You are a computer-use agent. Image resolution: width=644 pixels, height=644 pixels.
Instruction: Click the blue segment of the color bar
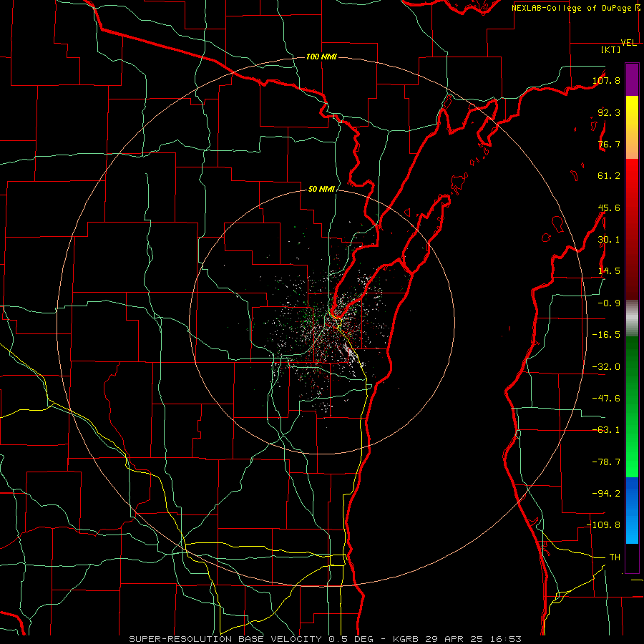coord(632,510)
